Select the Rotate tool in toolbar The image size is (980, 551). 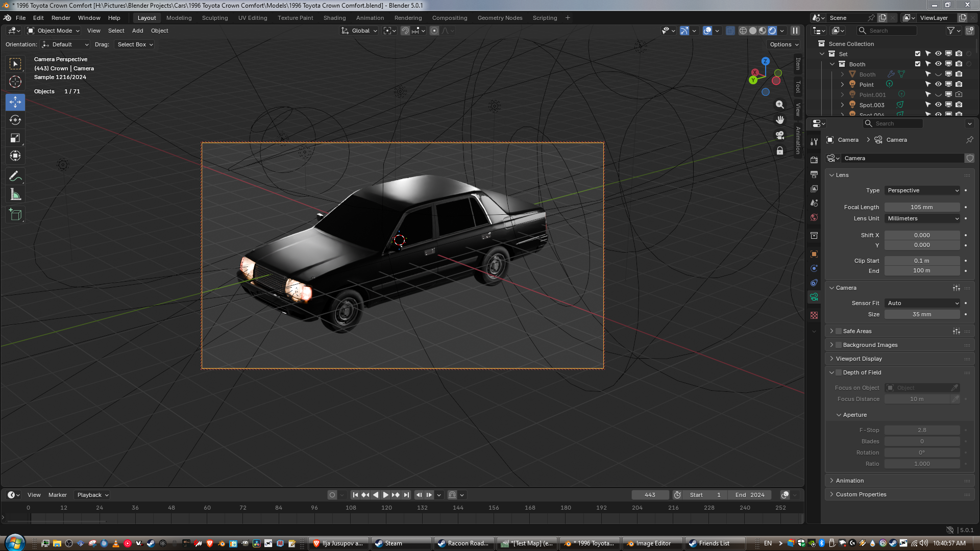[15, 120]
